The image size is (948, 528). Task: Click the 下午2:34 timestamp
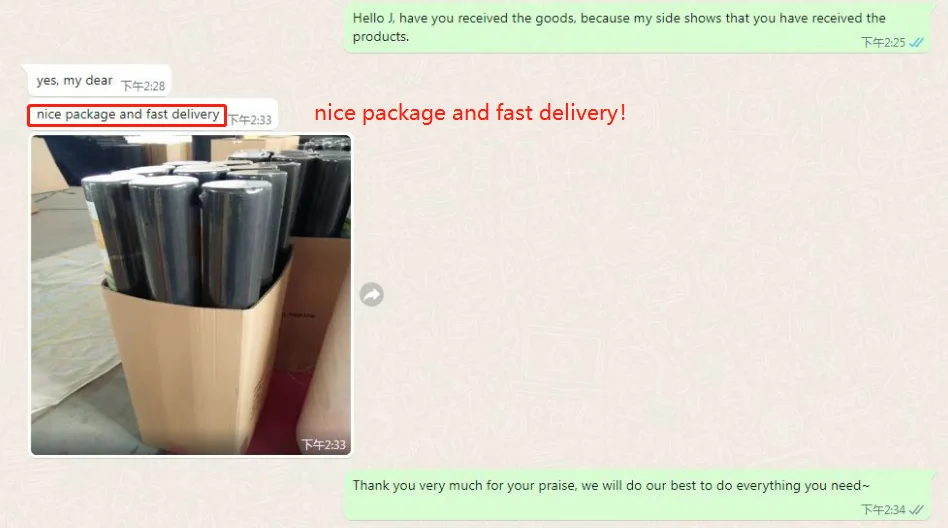883,510
